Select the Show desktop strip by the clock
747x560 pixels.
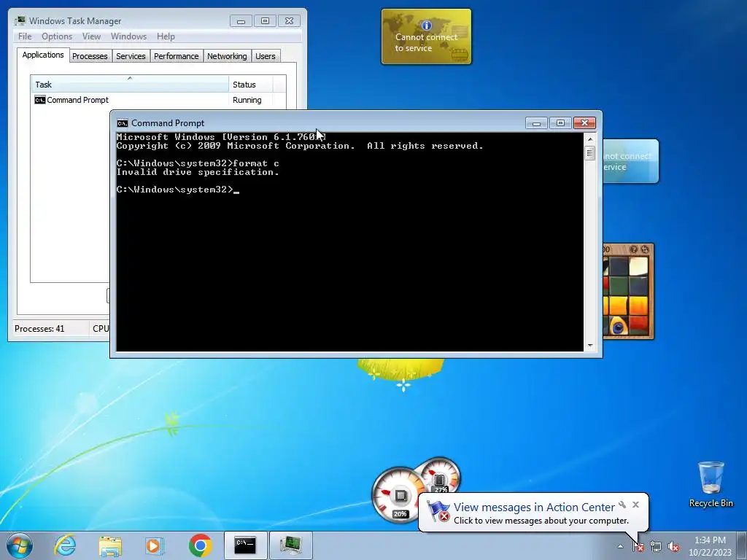coord(743,545)
